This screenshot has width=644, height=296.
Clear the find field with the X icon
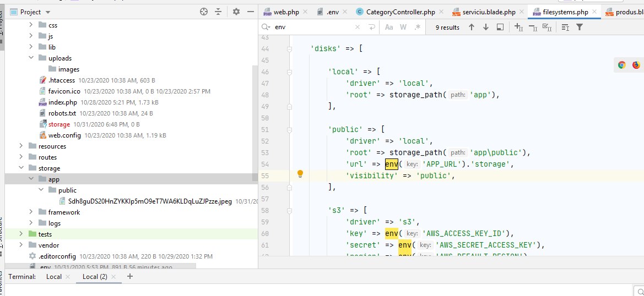pos(358,27)
